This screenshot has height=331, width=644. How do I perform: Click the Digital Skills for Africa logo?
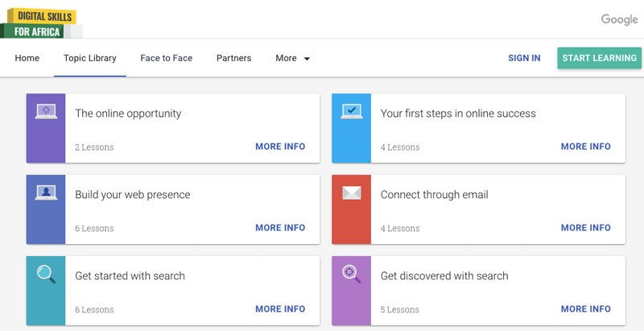tap(42, 23)
